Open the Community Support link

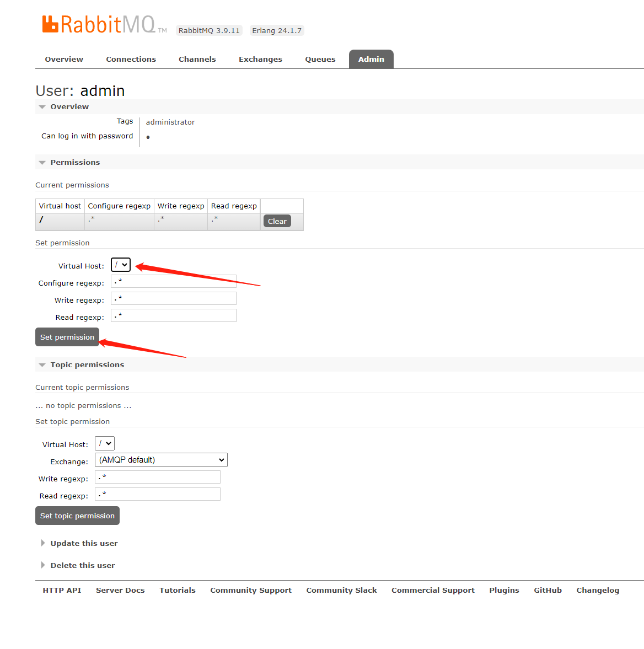tap(251, 590)
